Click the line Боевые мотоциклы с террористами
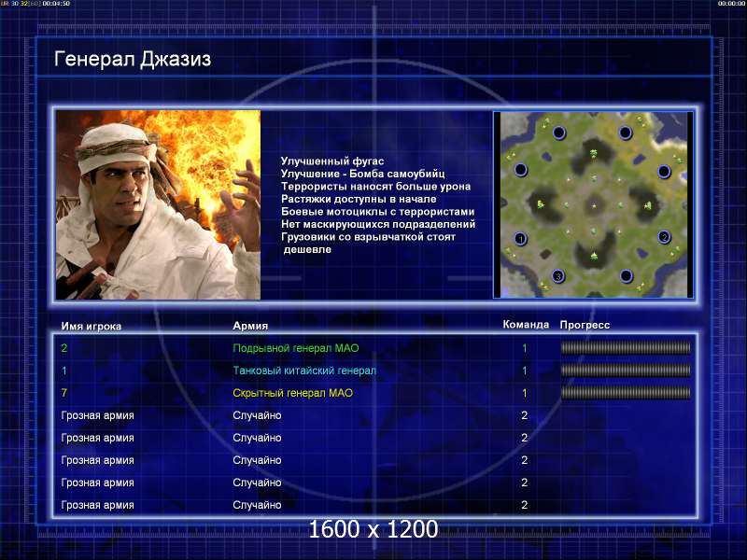The image size is (747, 560). (377, 212)
